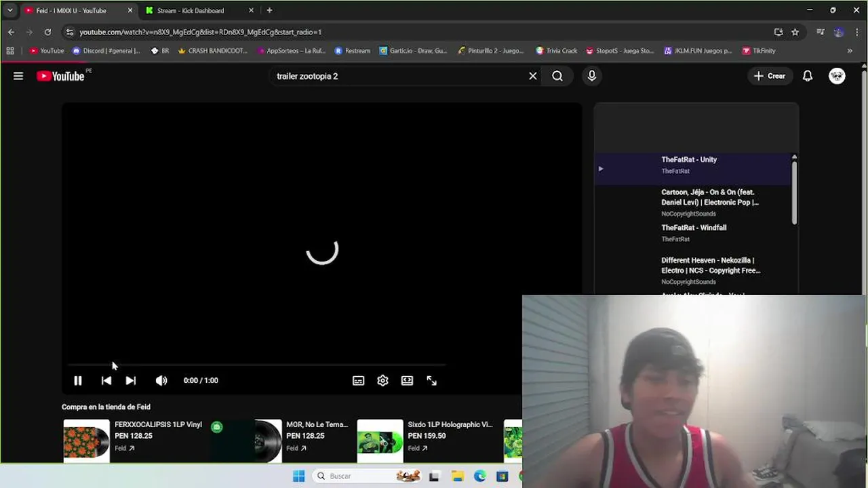Open the Trivia Crack bookmark
The image size is (868, 488).
(x=556, y=51)
